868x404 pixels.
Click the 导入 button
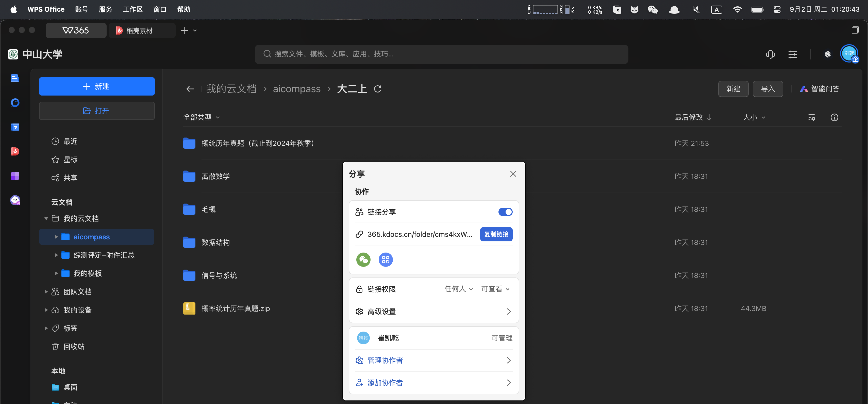tap(767, 89)
